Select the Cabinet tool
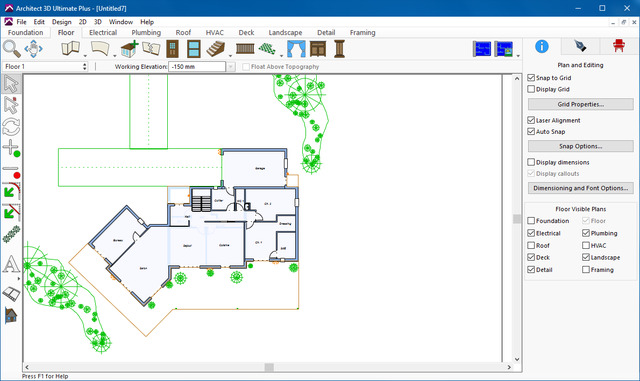The width and height of the screenshot is (640, 381). click(x=318, y=49)
